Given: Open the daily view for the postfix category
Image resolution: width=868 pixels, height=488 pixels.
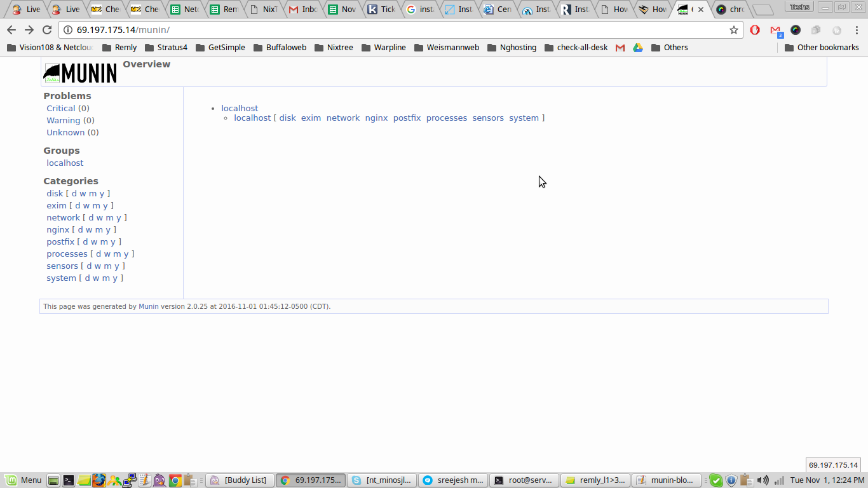Looking at the screenshot, I should coord(86,242).
